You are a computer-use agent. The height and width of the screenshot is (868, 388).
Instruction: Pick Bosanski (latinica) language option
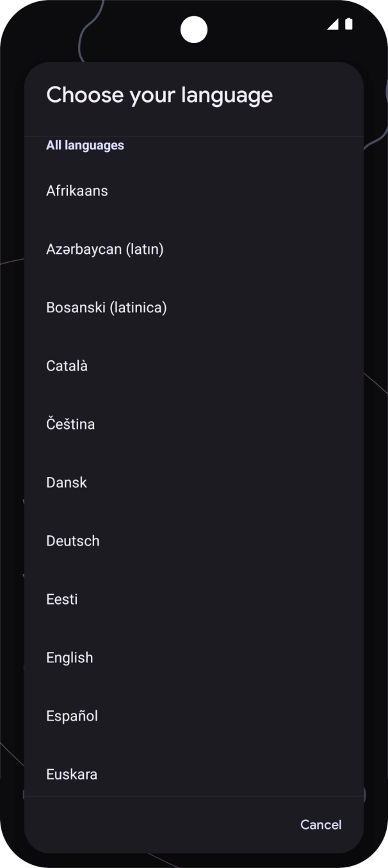click(106, 308)
